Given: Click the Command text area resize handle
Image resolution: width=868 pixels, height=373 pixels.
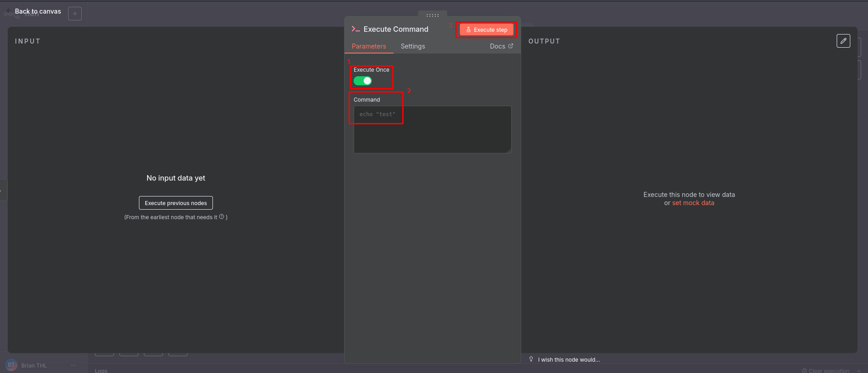Looking at the screenshot, I should point(509,151).
